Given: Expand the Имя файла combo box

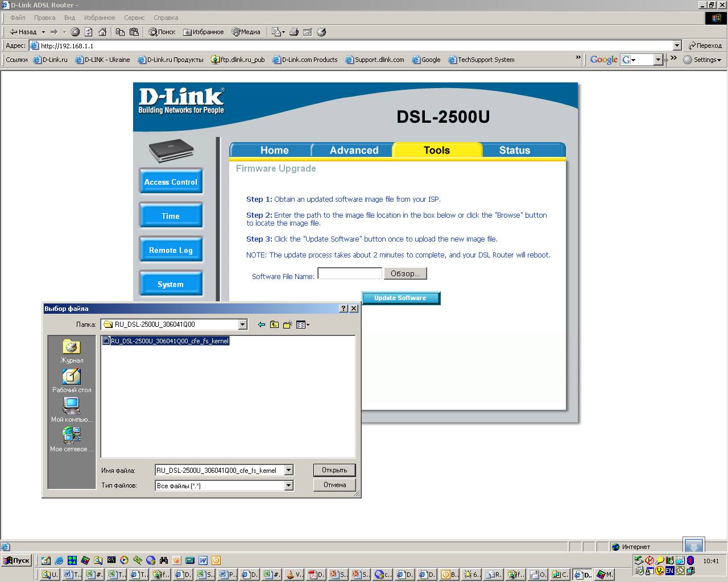Looking at the screenshot, I should (x=289, y=470).
